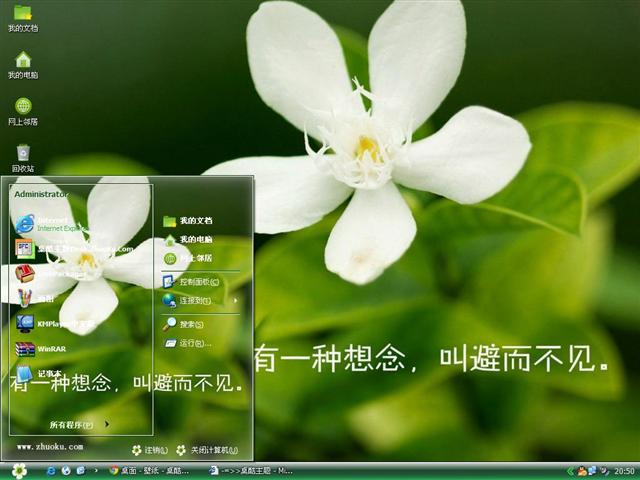The image size is (640, 480).
Task: Open the 回收站 recycle bin on the desktop
Action: pos(23,159)
